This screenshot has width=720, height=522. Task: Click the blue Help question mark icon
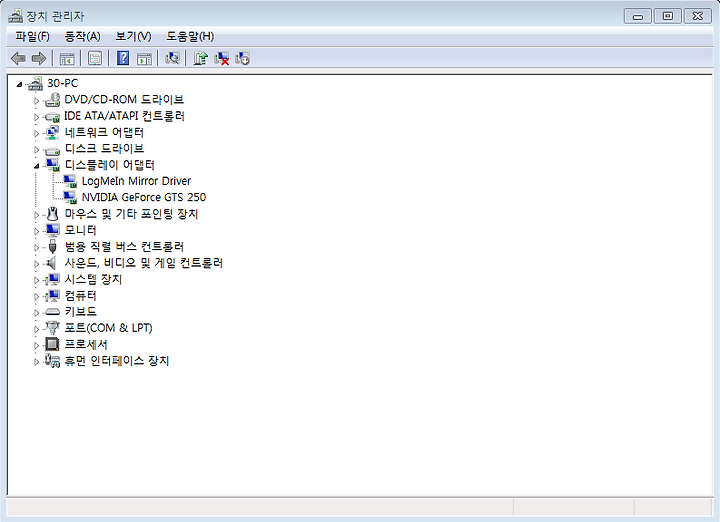[123, 58]
